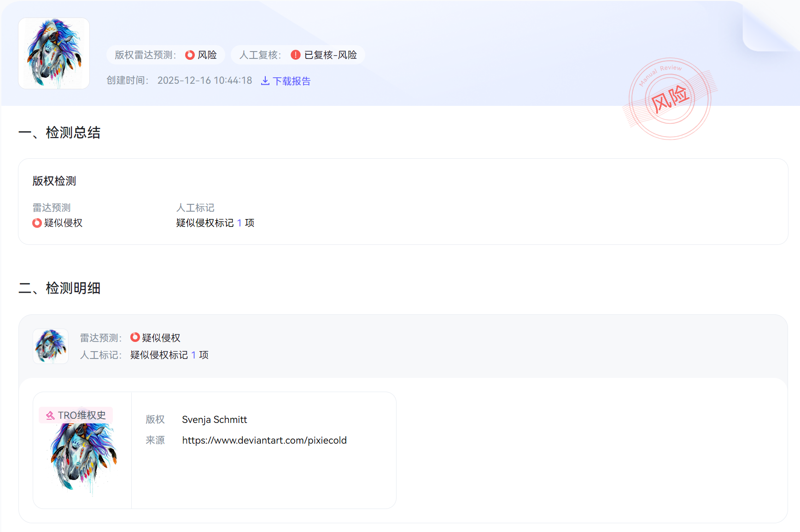Click the 版权雷达预测 label
Screen dimensions: 800x532
[146, 55]
